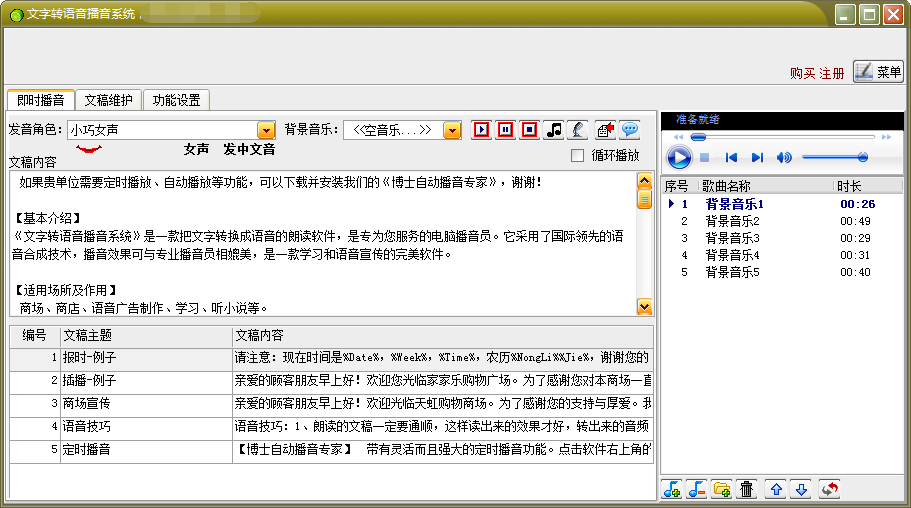This screenshot has width=911, height=508.
Task: Open the 功能设置 tab
Action: (x=176, y=100)
